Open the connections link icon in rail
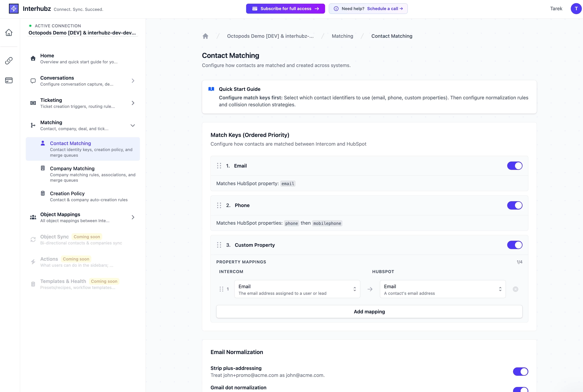This screenshot has height=392, width=583. click(9, 60)
